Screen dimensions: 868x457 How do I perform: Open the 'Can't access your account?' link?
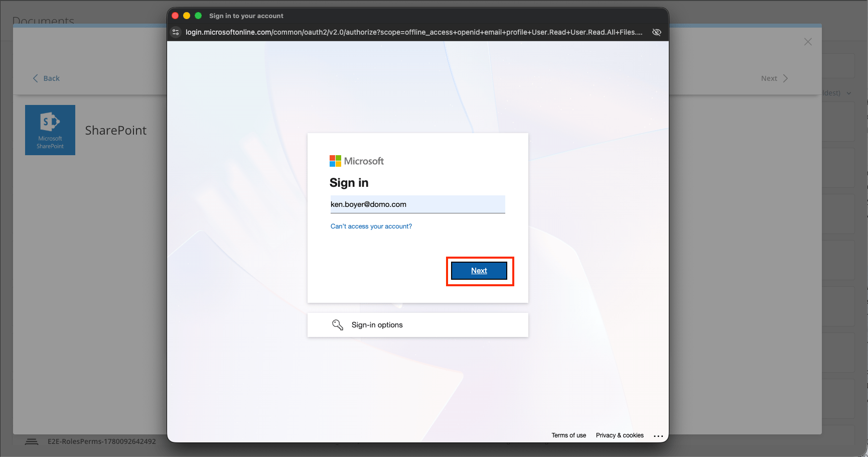[371, 226]
